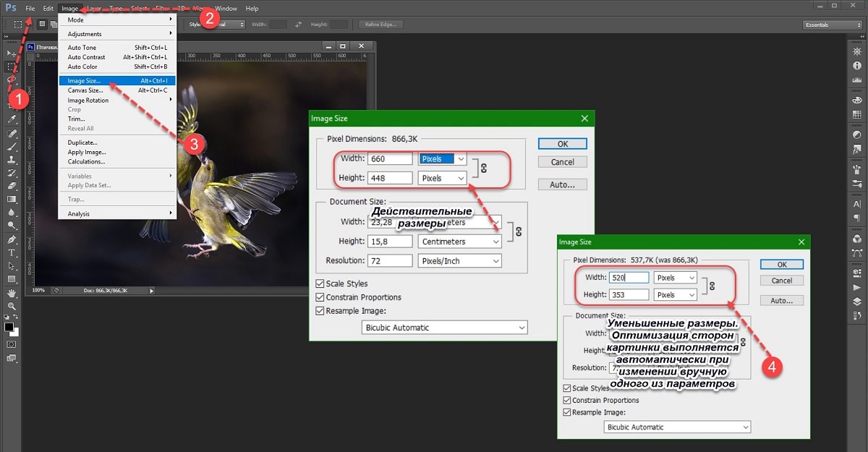Toggle Resample Image in 866,3K Image Size dialog
The width and height of the screenshot is (868, 452).
point(320,311)
